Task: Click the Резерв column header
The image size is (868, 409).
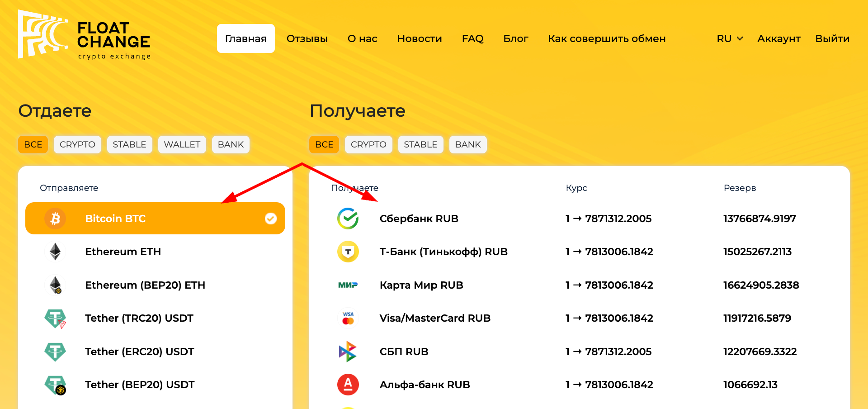Action: coord(740,188)
